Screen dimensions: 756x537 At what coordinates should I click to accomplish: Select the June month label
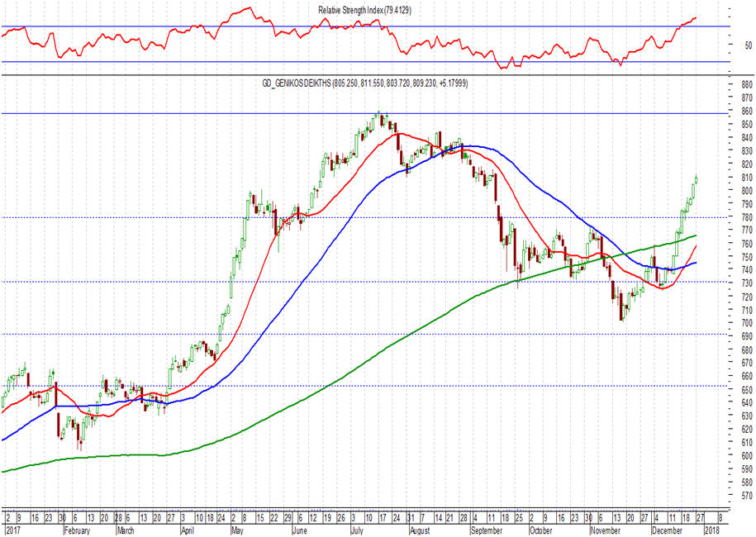pos(299,530)
